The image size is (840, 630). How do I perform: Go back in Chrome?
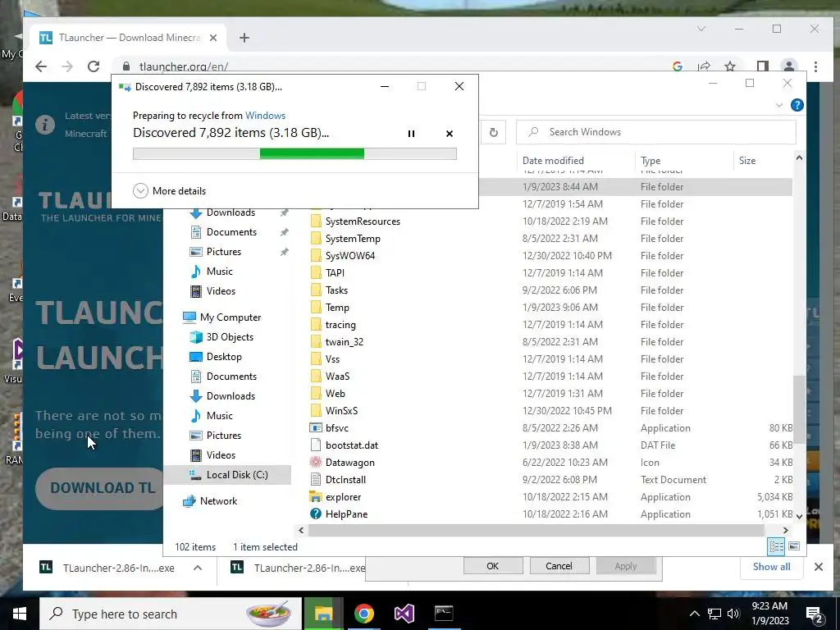[41, 66]
